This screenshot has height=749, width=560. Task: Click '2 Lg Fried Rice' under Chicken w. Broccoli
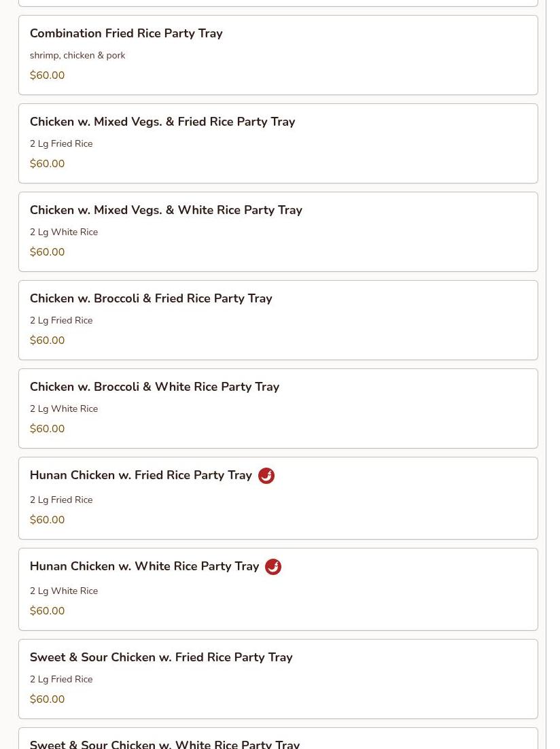pos(61,321)
